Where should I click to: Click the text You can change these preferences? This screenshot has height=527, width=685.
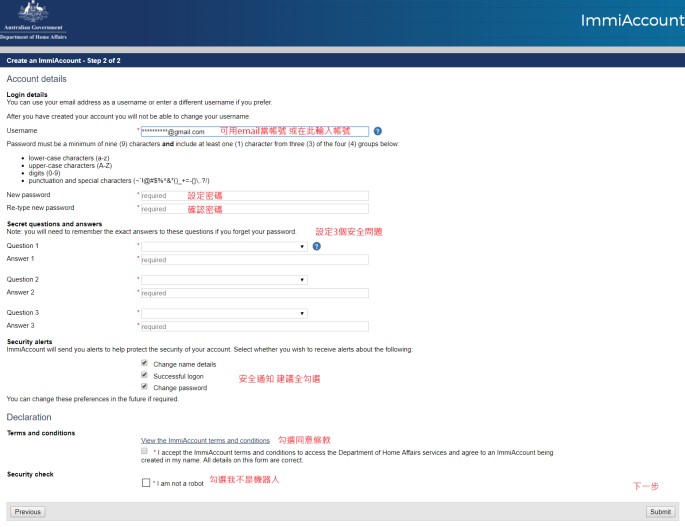click(93, 399)
